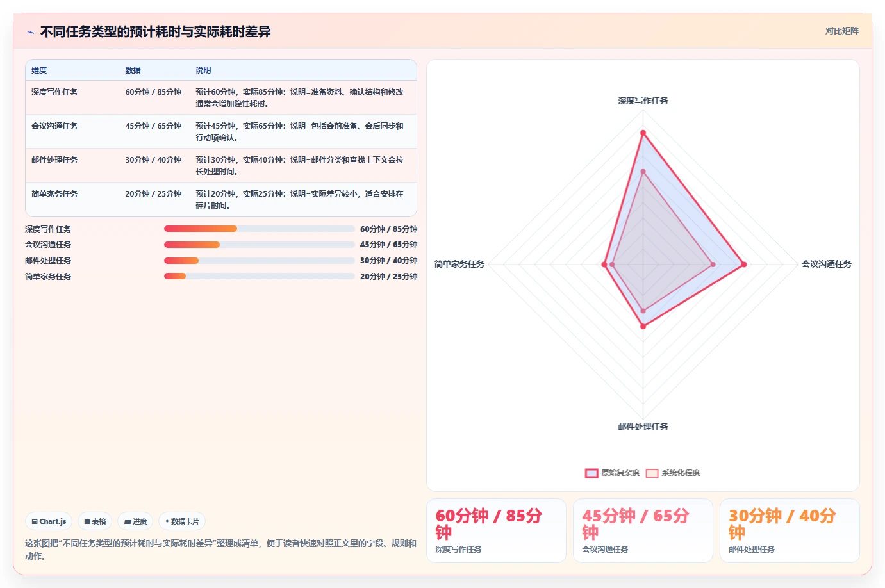Select the 数据卡片 tag chip
Screen dimensions: 885x588
(x=182, y=521)
